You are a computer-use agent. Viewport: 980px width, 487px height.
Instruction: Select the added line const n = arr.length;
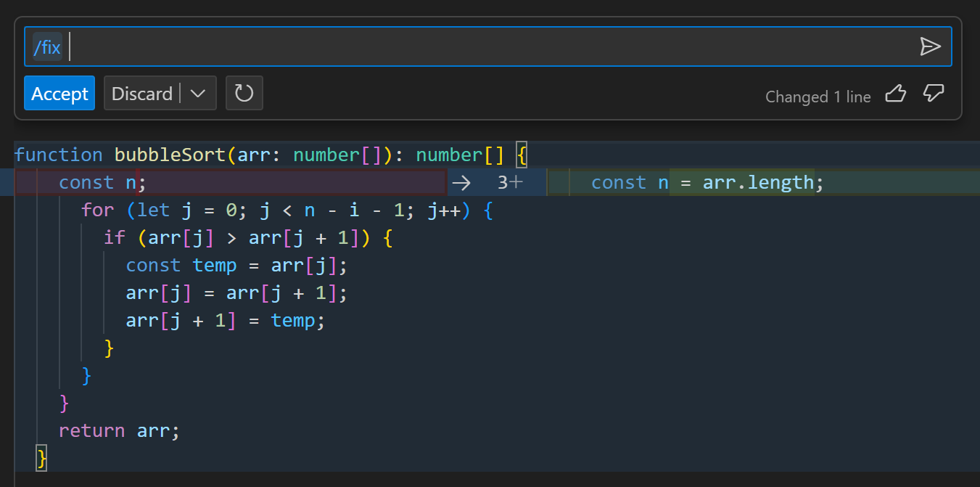point(705,182)
